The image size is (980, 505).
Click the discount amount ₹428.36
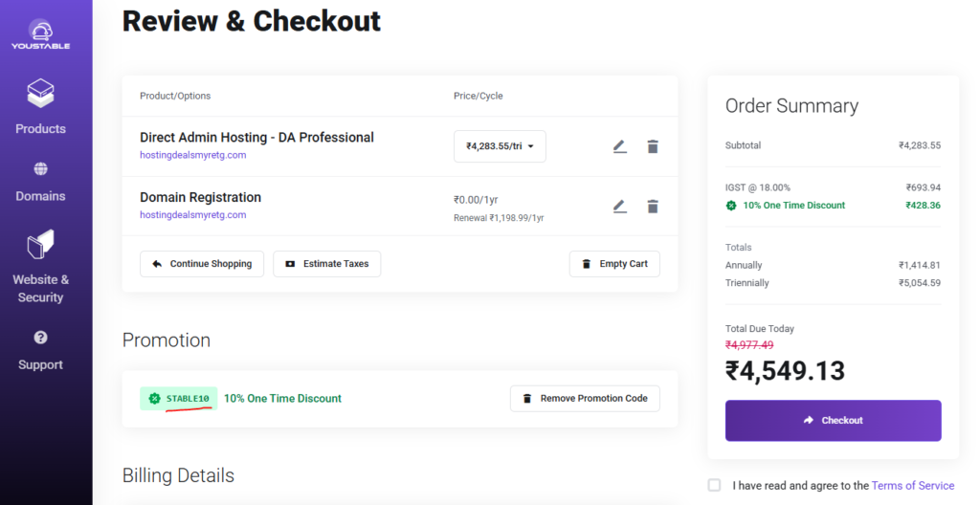(924, 205)
